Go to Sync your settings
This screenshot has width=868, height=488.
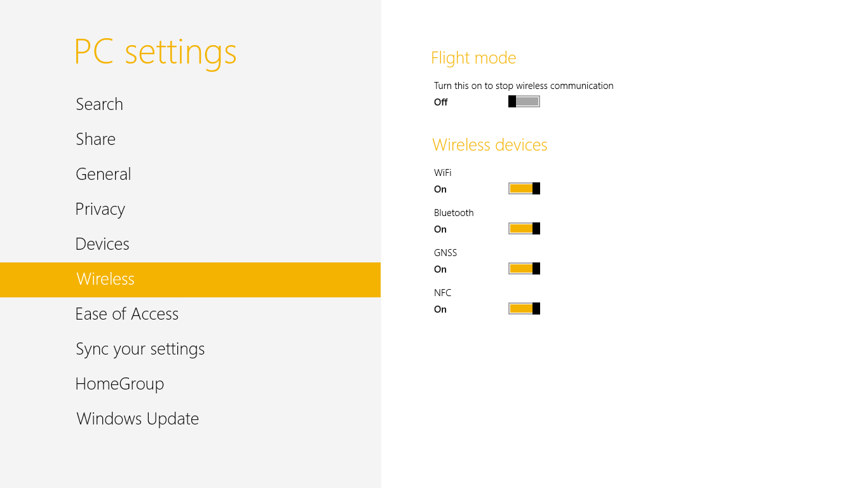coord(140,349)
